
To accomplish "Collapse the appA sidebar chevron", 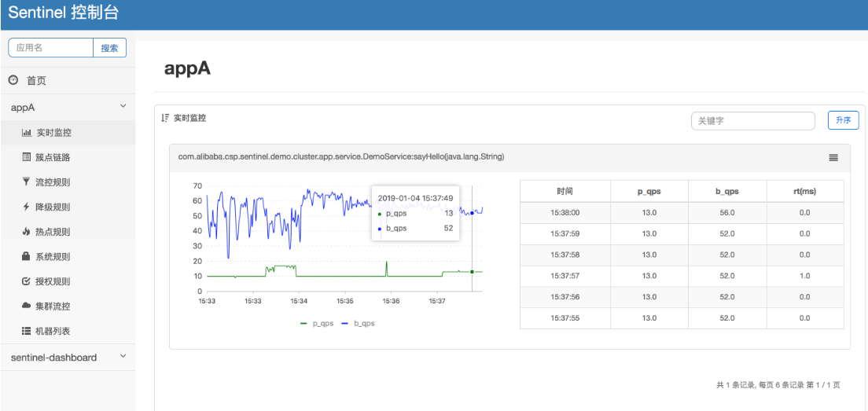I will pyautogui.click(x=123, y=105).
